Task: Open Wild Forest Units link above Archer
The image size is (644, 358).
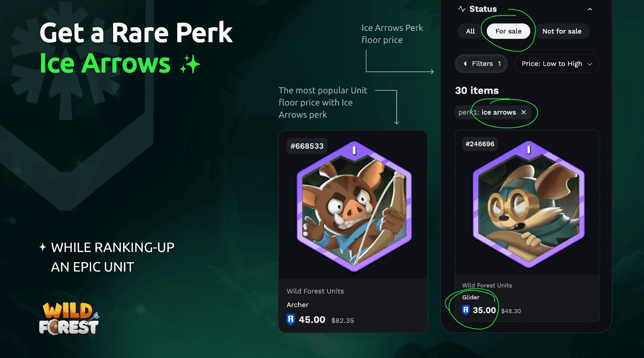Action: [x=315, y=291]
